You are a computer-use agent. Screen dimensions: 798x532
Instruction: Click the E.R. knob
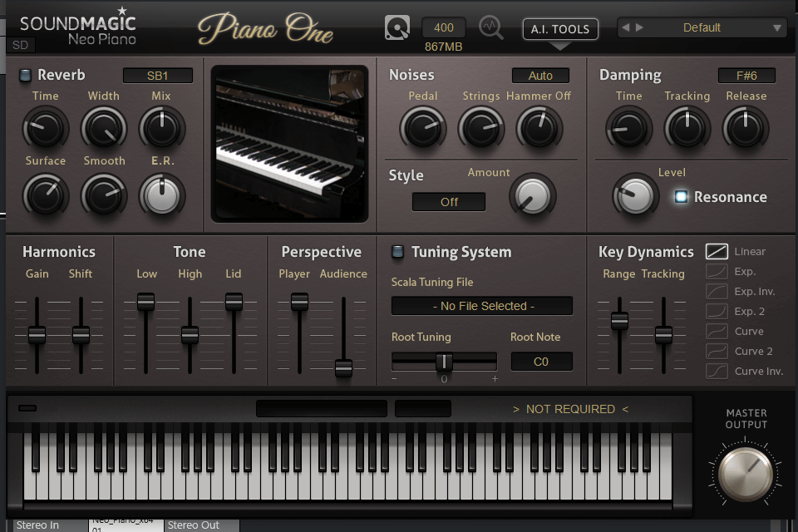(x=162, y=195)
